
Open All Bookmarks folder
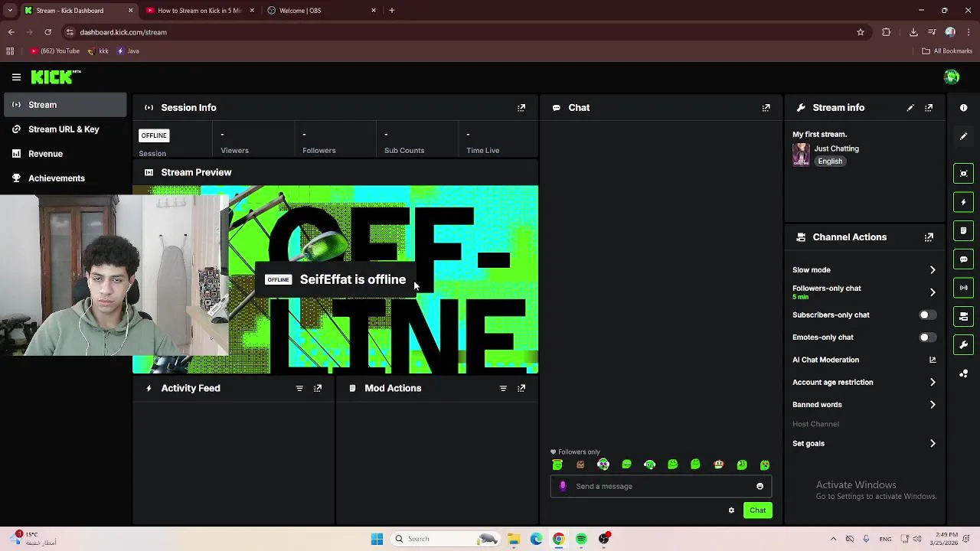(x=947, y=51)
